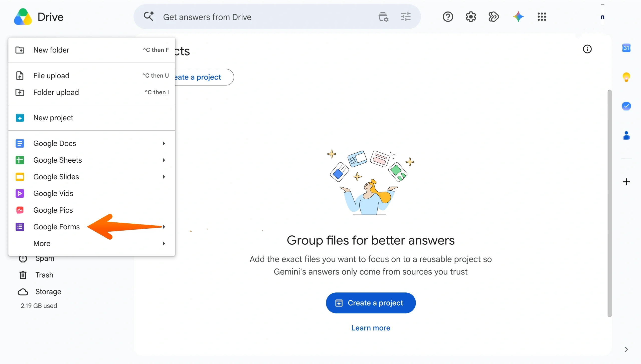The image size is (641, 364).
Task: Open Trash in the sidebar
Action: click(x=44, y=275)
